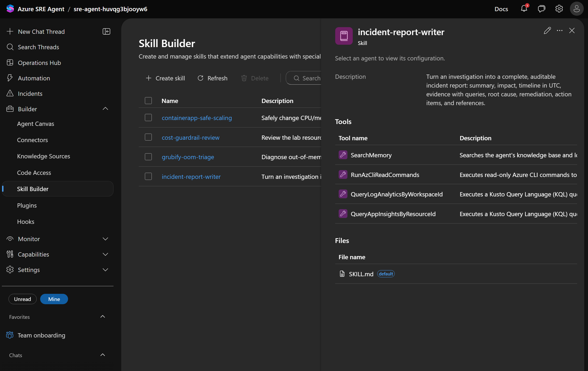Collapse the Chats section chevron

click(103, 355)
